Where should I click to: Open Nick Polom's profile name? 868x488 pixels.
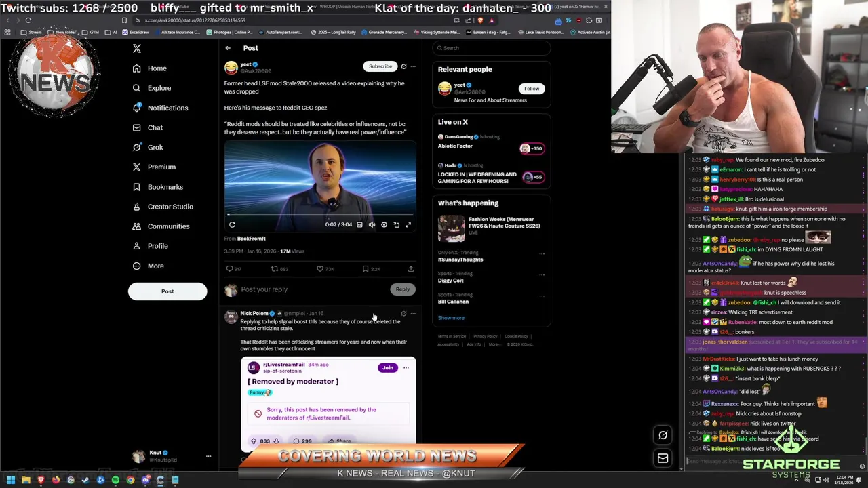[254, 314]
